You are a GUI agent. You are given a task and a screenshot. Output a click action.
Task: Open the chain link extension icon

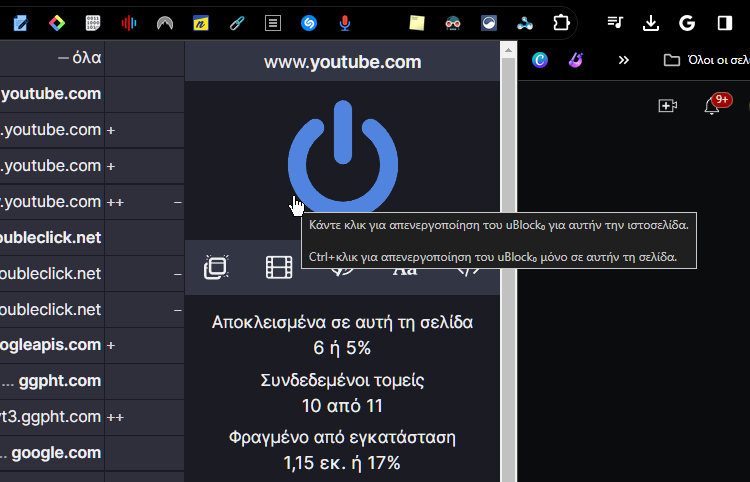[237, 23]
